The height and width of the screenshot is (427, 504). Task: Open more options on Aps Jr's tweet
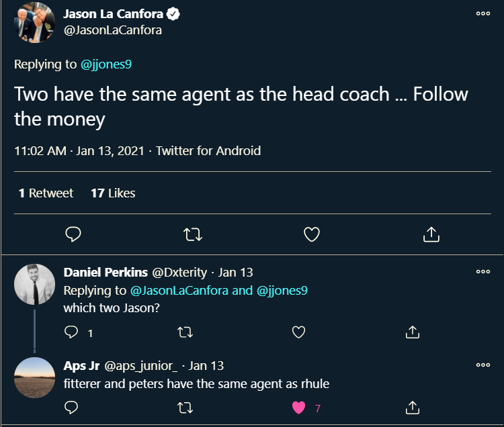482,365
